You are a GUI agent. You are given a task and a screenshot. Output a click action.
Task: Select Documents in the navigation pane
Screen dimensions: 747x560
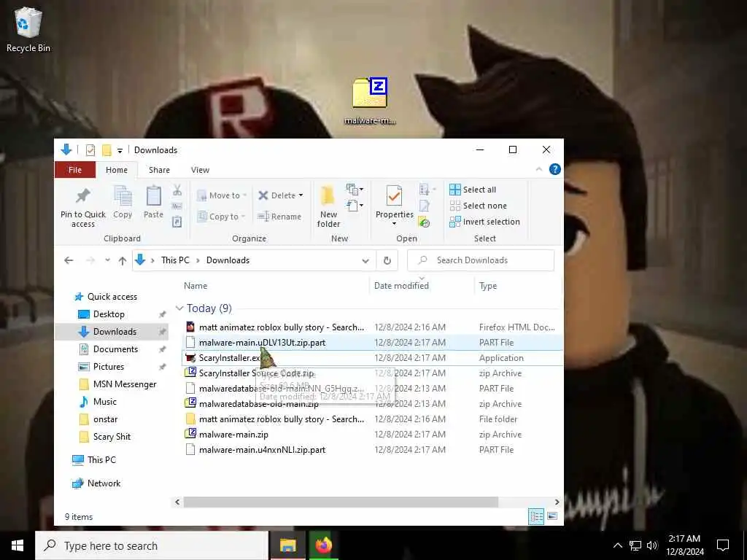[115, 349]
